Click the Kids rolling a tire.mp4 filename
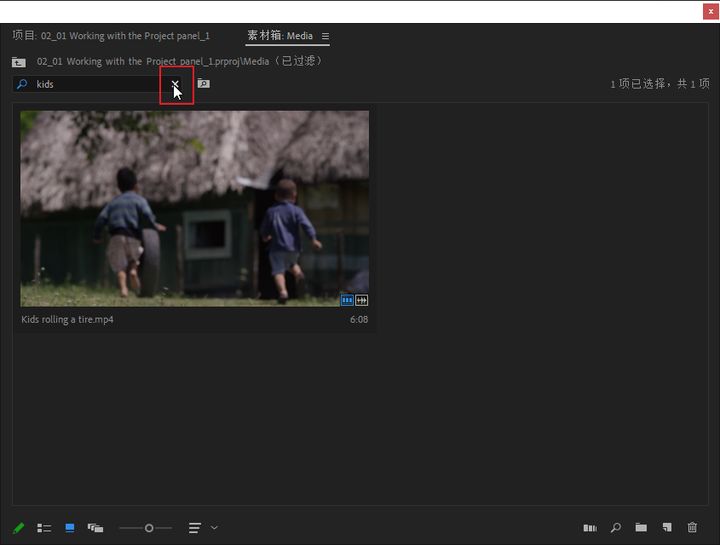This screenshot has width=720, height=545. coord(67,320)
